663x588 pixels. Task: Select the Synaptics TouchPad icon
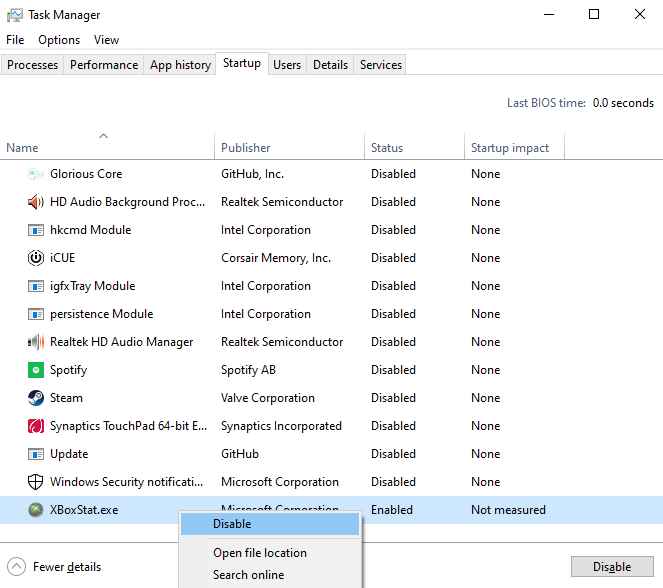coord(36,426)
